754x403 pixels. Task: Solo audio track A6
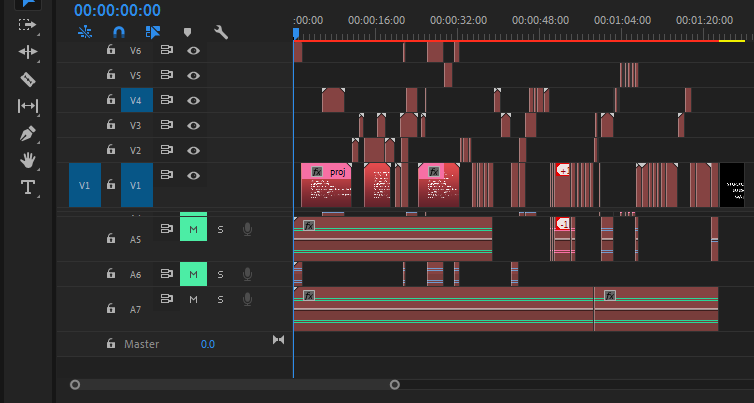[x=220, y=275]
